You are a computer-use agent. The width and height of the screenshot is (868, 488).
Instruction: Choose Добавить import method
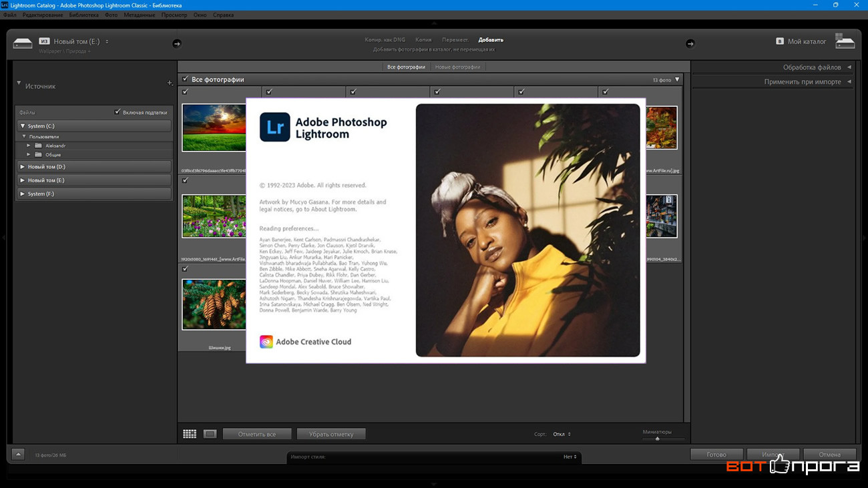pyautogui.click(x=491, y=40)
